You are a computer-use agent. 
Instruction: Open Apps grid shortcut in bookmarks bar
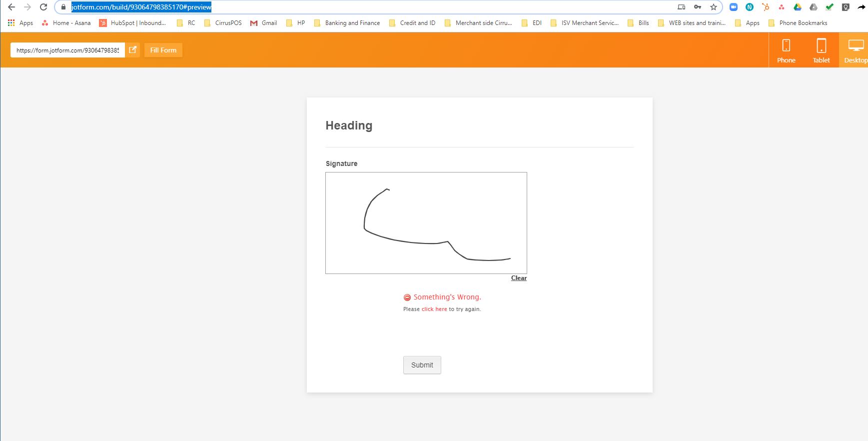coord(20,23)
